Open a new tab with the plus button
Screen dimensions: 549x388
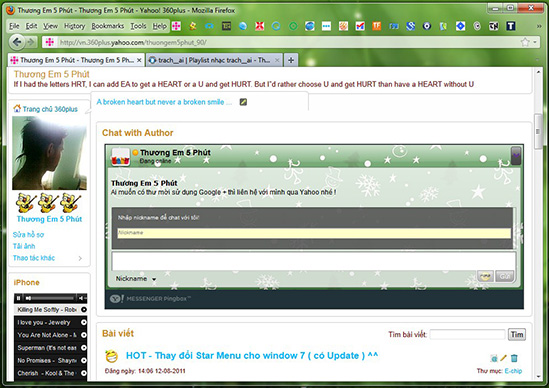[291, 60]
